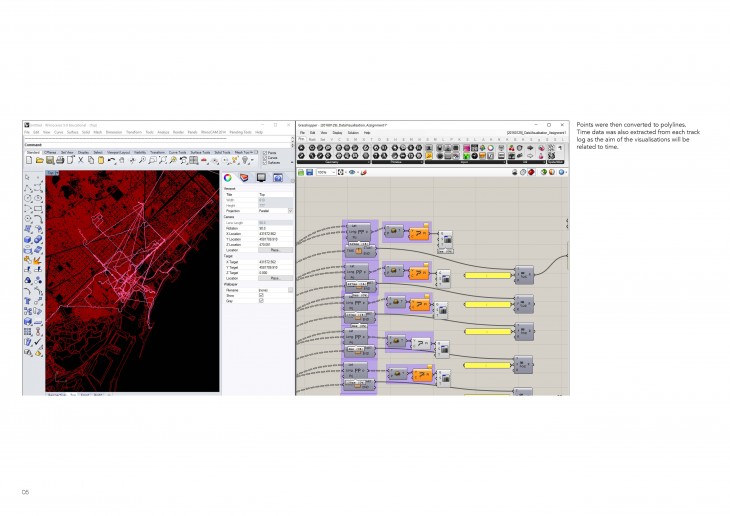Image resolution: width=730 pixels, height=516 pixels.
Task: Click the Rhino Open file folder icon
Action: click(x=38, y=160)
